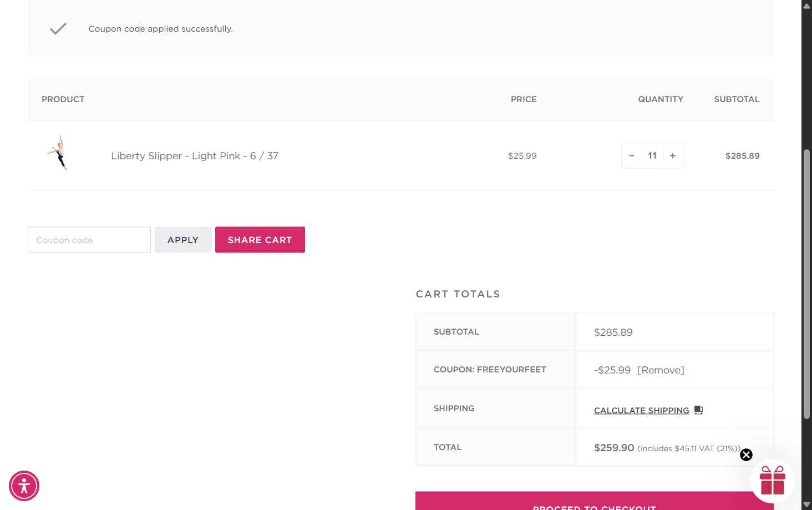Screen dimensions: 812x510
Task: Decrease Liberty Slipper quantity with minus
Action: pyautogui.click(x=631, y=156)
